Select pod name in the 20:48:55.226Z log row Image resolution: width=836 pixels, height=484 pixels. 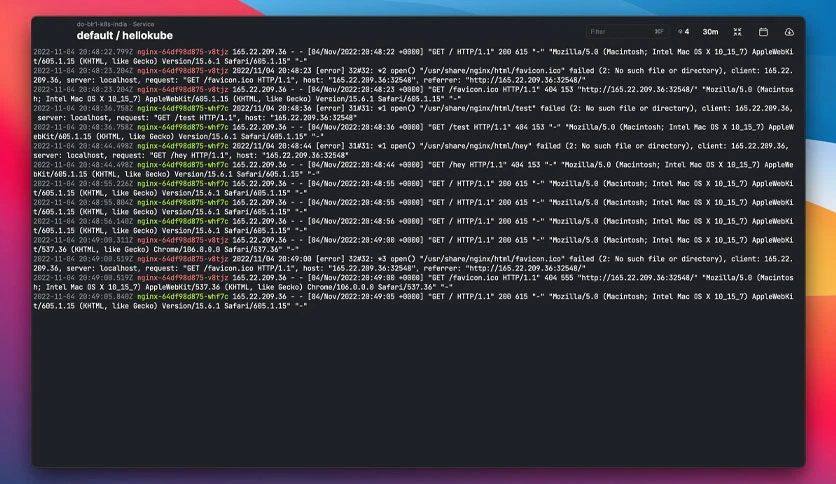[x=182, y=183]
